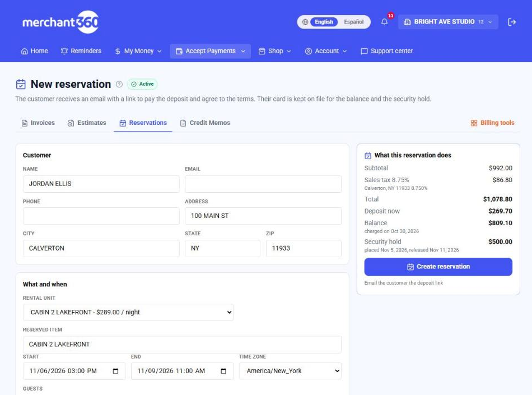The image size is (532, 395).
Task: Open Support center
Action: pos(387,51)
